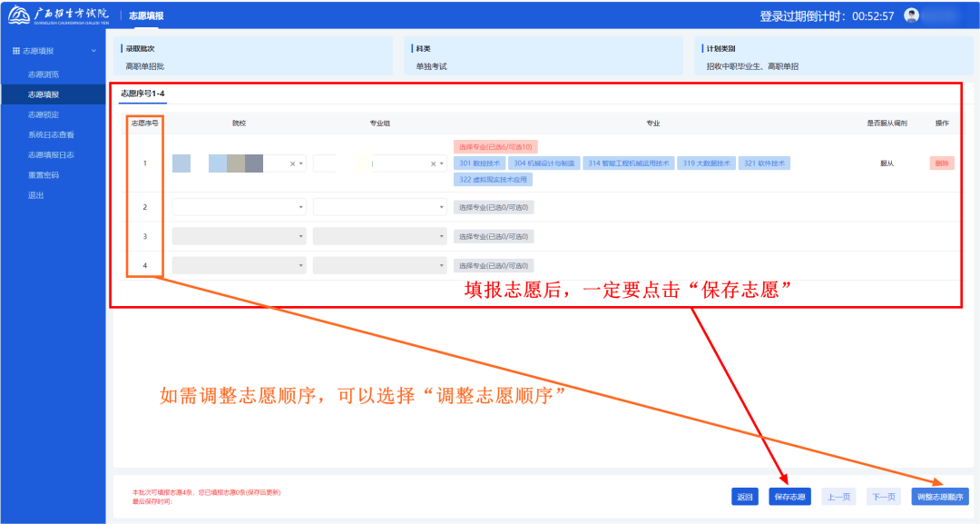Click the 广西招生考试院 logo
980x524 pixels.
click(59, 15)
